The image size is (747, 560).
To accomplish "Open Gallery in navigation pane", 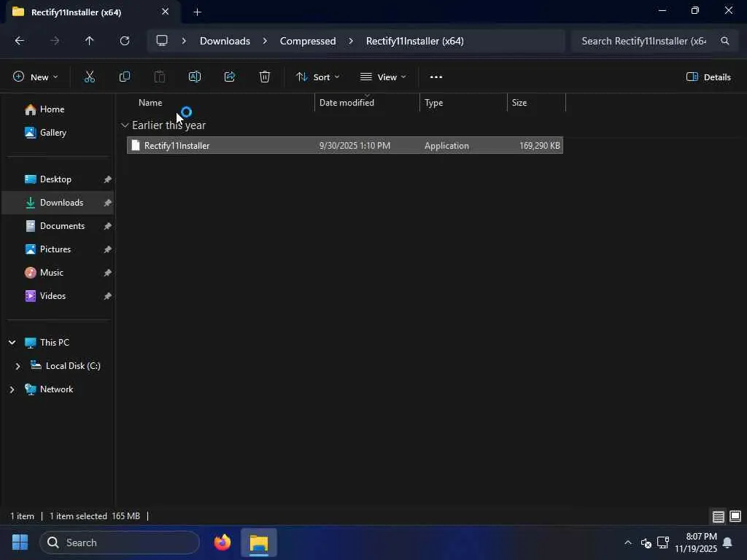I will click(53, 133).
